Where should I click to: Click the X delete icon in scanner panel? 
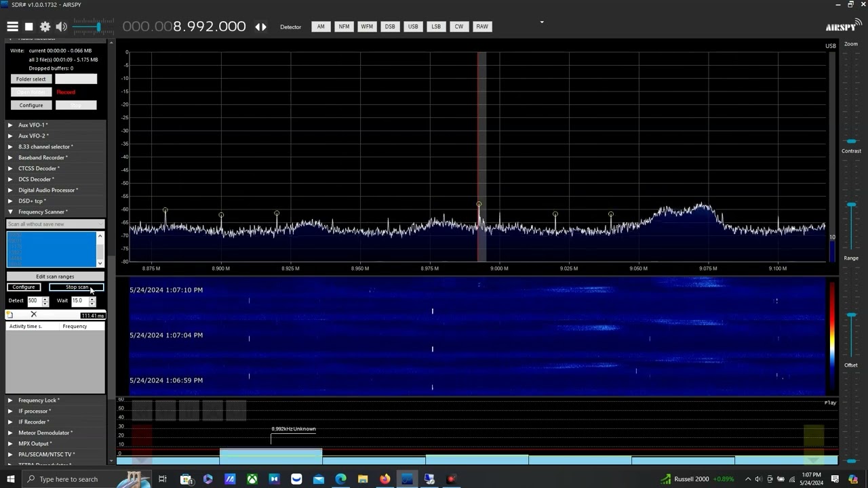pos(33,314)
